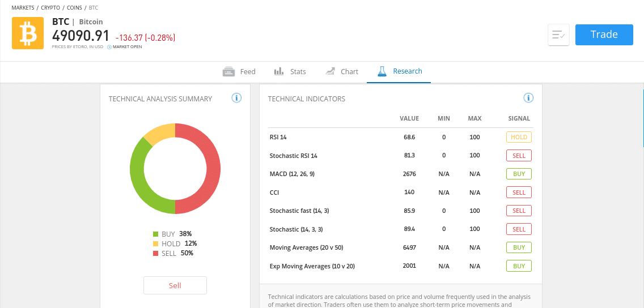Switch to the Feed tab
The height and width of the screenshot is (308, 644).
click(x=239, y=72)
